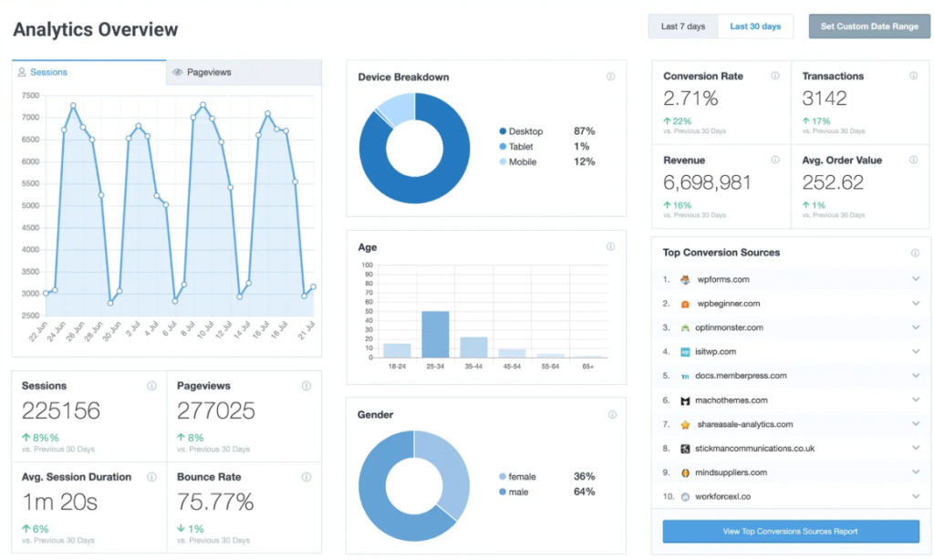Image resolution: width=934 pixels, height=560 pixels.
Task: Click the Avg. Order Value info icon
Action: point(914,161)
